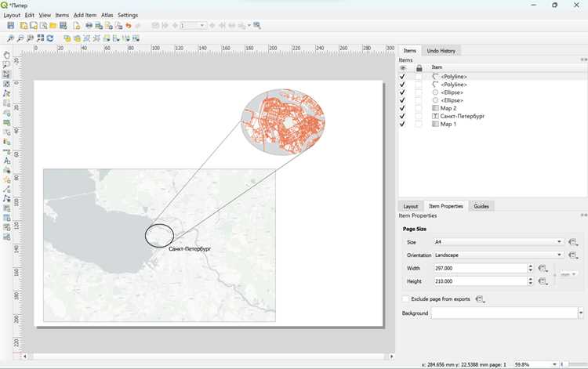Image resolution: width=588 pixels, height=369 pixels.
Task: Open the atlas page number combo box
Action: 193,26
